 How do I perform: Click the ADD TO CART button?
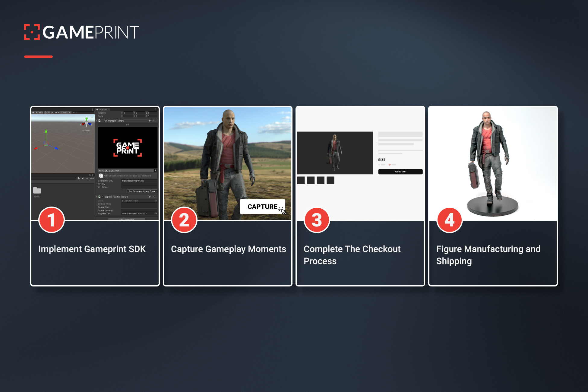coord(400,172)
